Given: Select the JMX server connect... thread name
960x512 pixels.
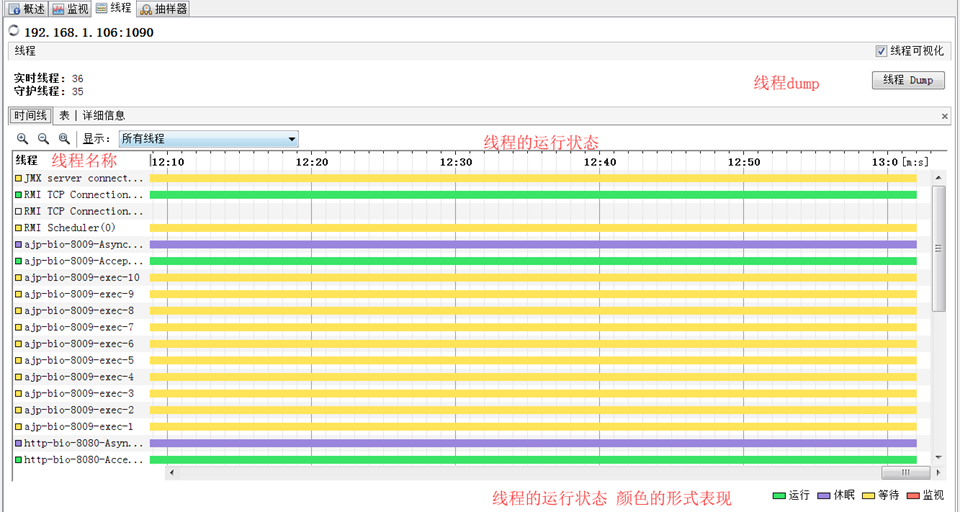Looking at the screenshot, I should pyautogui.click(x=83, y=178).
